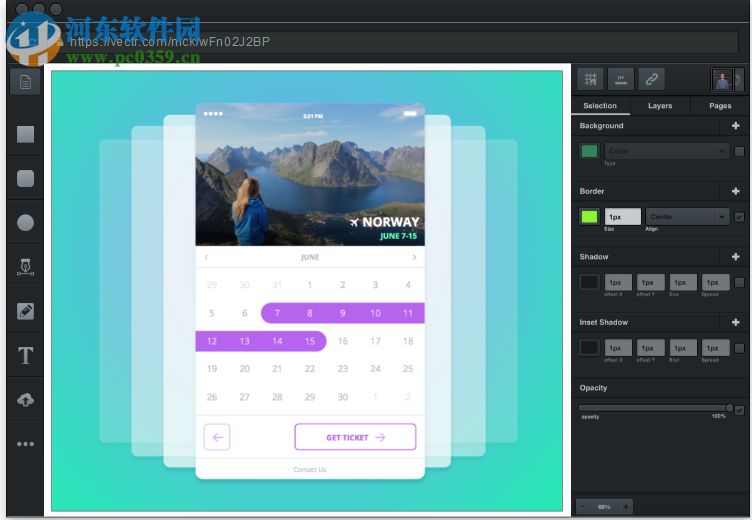Click the share link icon

pos(652,79)
